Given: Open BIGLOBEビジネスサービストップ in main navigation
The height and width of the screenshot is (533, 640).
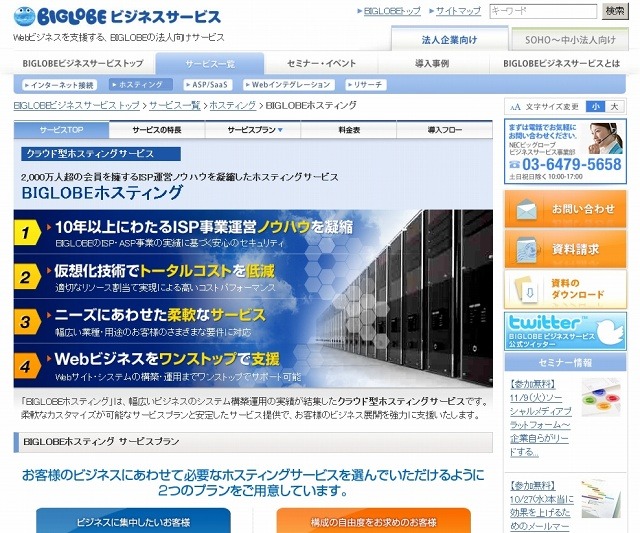Looking at the screenshot, I should point(83,63).
